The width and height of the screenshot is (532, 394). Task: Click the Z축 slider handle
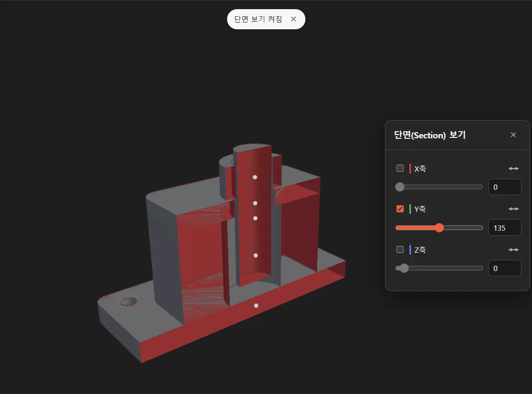404,268
